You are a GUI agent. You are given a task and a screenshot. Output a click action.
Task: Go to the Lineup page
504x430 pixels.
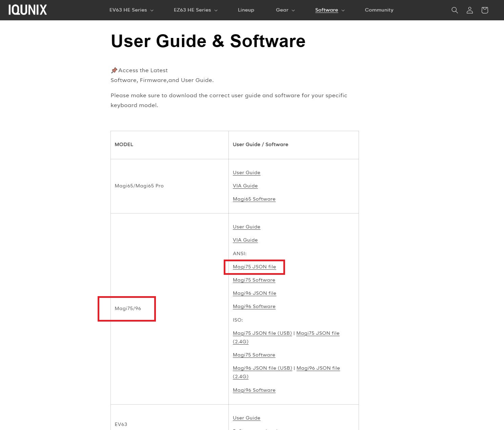pyautogui.click(x=246, y=10)
